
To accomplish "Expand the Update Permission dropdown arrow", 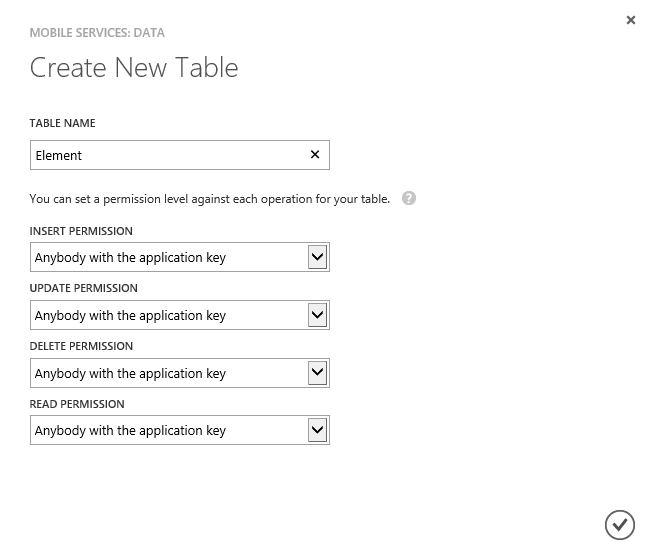I will [317, 315].
